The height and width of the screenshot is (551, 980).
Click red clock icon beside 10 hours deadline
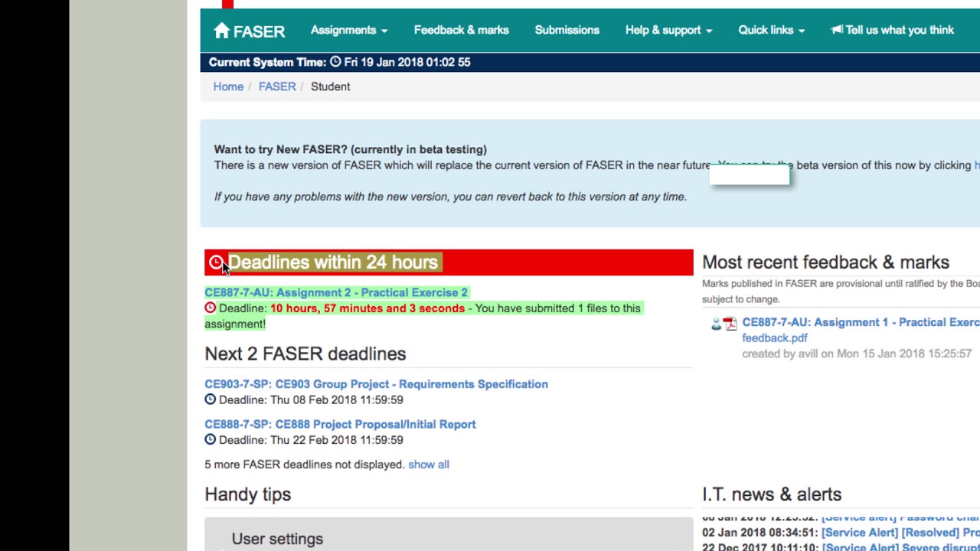pyautogui.click(x=211, y=308)
